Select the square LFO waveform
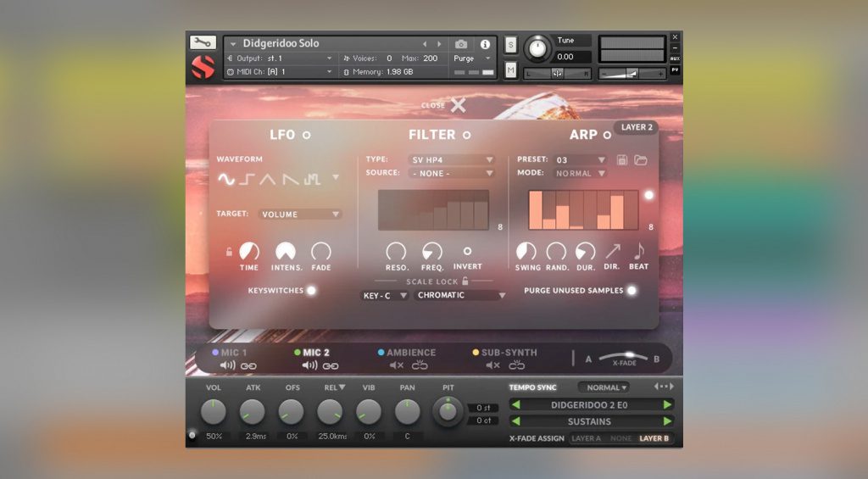The width and height of the screenshot is (868, 479). click(x=247, y=179)
